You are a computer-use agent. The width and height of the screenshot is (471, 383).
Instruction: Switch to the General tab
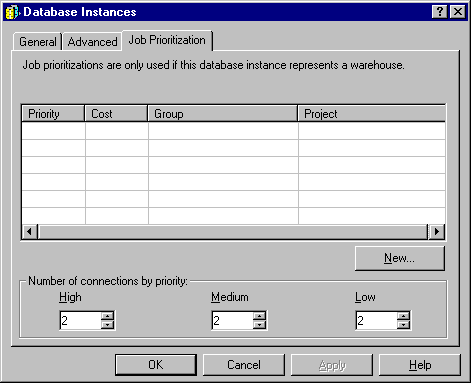37,42
